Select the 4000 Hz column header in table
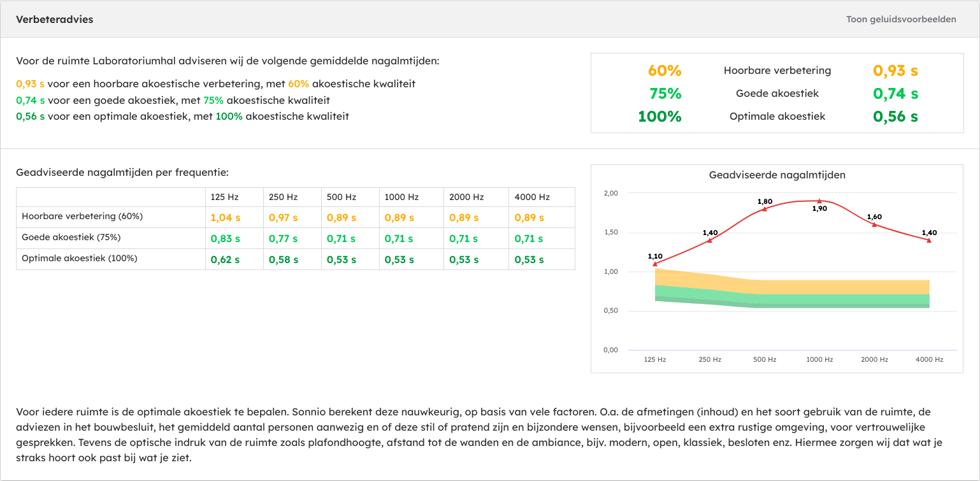The image size is (980, 481). 531,197
